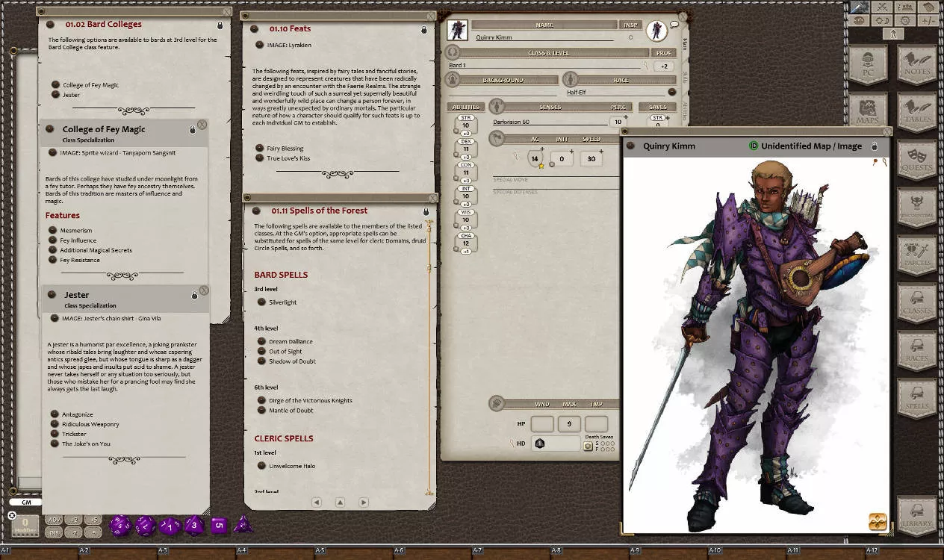The height and width of the screenshot is (560, 944).
Task: Click the up arrow in the Spells page navigation
Action: click(x=340, y=503)
